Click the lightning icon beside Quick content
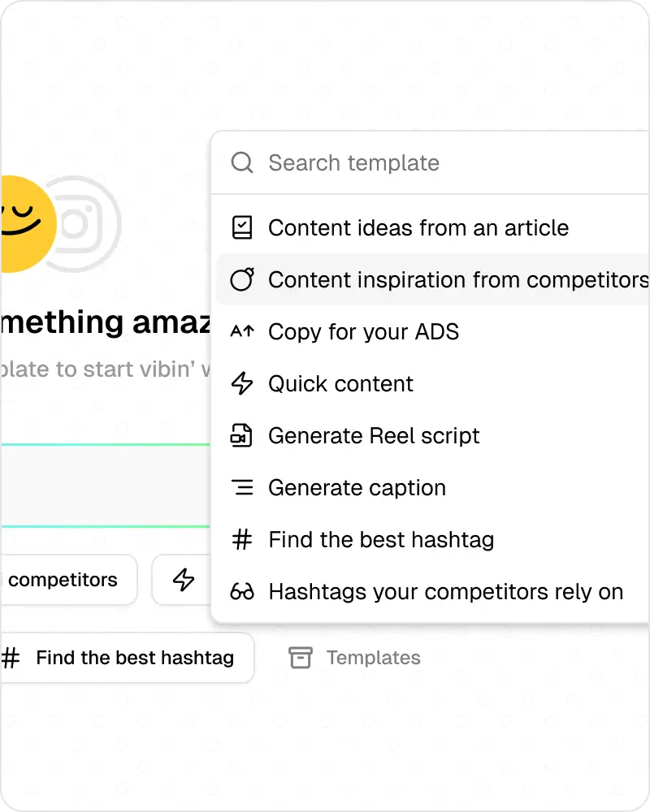 pos(242,383)
